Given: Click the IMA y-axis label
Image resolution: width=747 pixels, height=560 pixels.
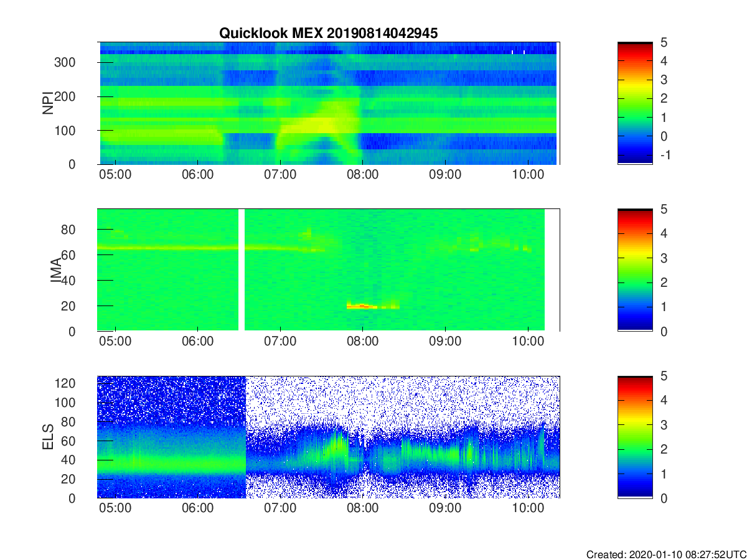Looking at the screenshot, I should click(55, 270).
